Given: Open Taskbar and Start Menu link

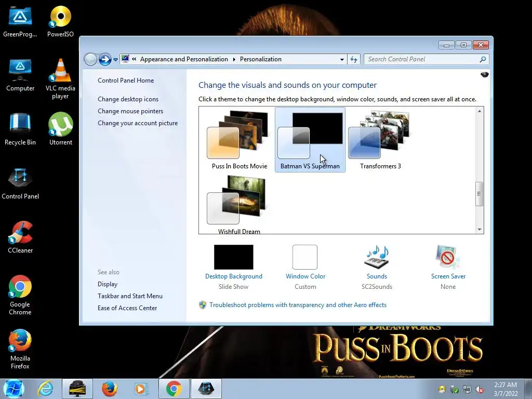Looking at the screenshot, I should pyautogui.click(x=130, y=296).
